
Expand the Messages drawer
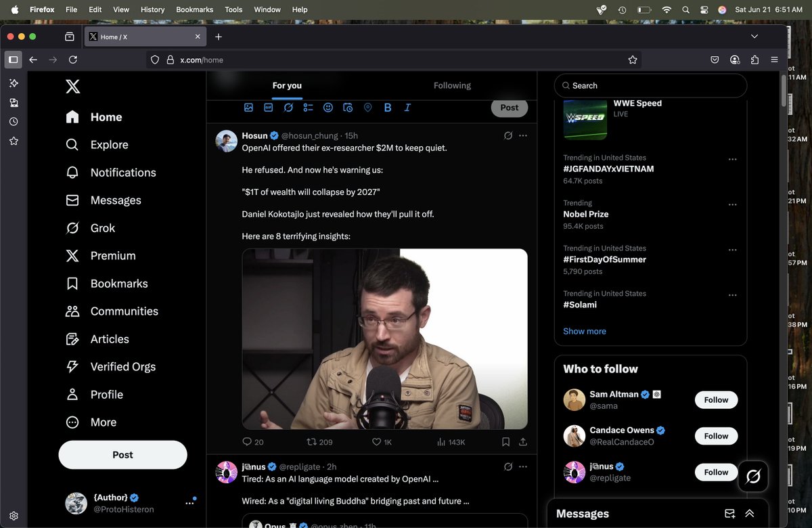[x=750, y=514]
